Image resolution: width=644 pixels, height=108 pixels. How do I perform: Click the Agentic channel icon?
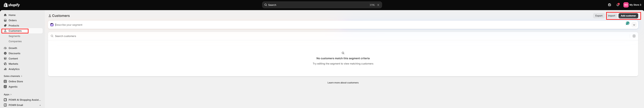[5, 87]
